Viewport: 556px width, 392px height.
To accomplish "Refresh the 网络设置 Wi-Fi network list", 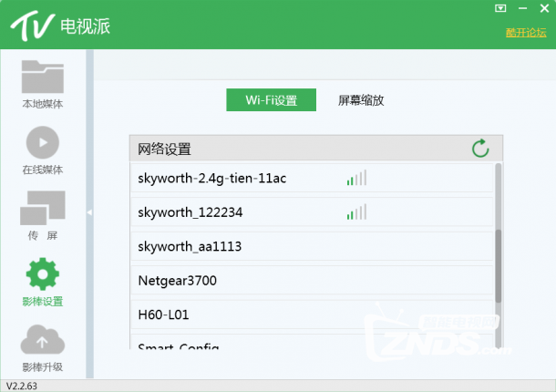I will click(x=480, y=149).
